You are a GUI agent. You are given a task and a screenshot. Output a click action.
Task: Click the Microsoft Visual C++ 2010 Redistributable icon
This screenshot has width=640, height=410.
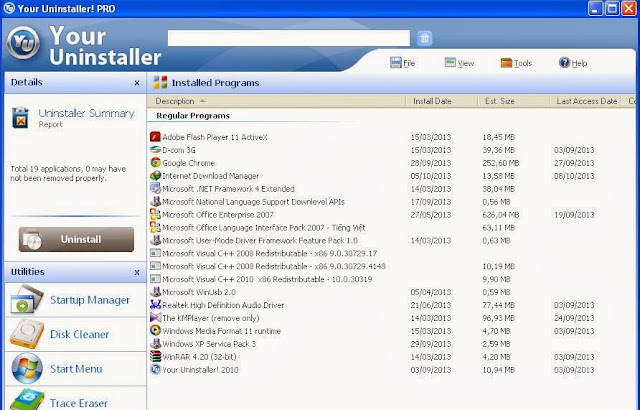coord(155,279)
